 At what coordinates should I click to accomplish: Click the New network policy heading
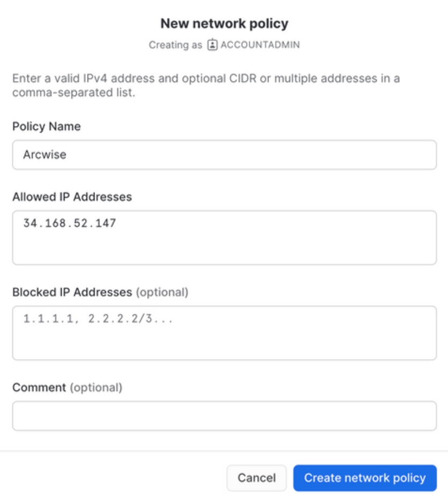(224, 24)
